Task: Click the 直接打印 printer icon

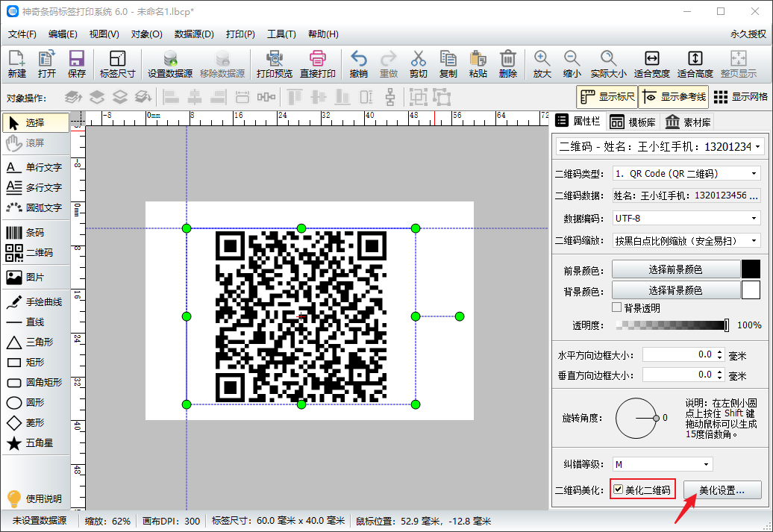Action: (318, 64)
